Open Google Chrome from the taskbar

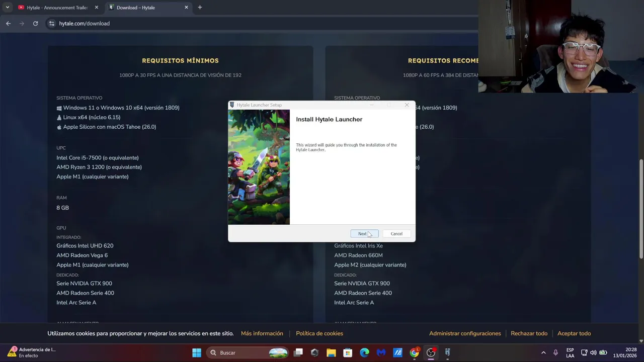(414, 352)
